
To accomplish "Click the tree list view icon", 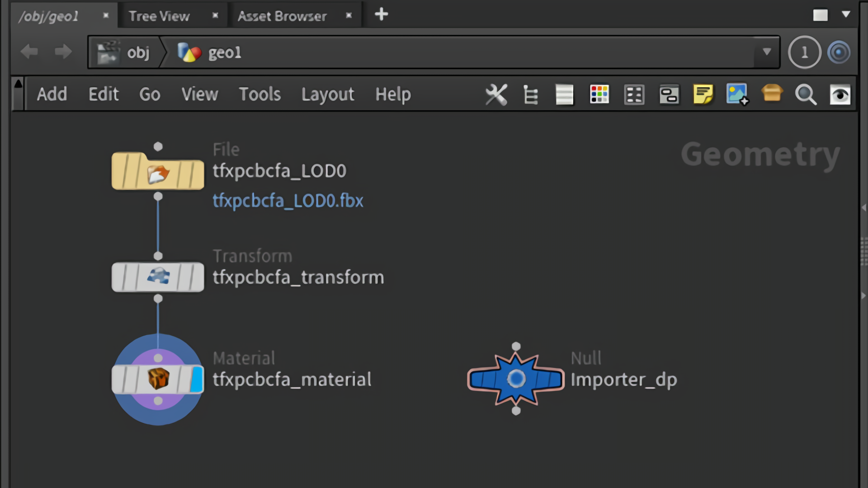I will [x=530, y=95].
